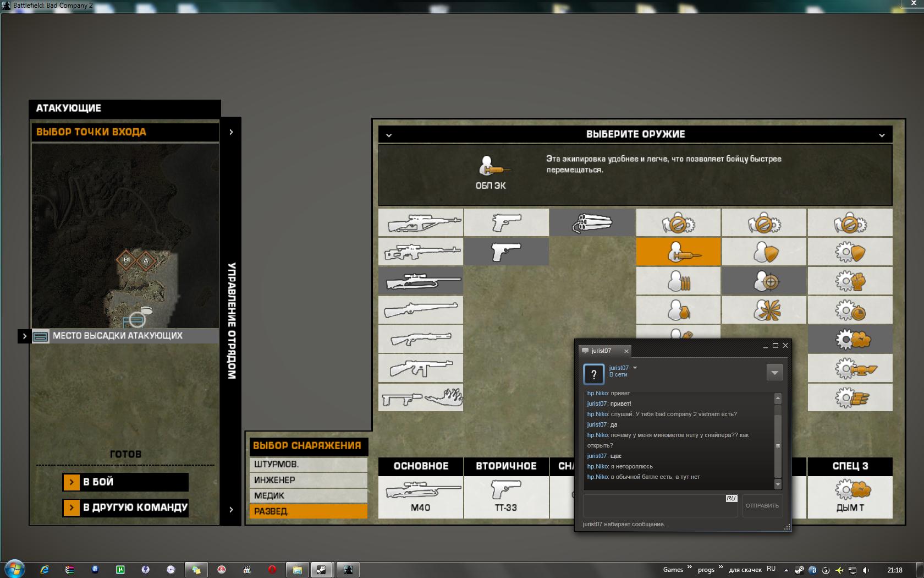The width and height of the screenshot is (924, 578).
Task: Click the ВЫБОР СНАРЯЖЕНИЯ header
Action: click(308, 446)
